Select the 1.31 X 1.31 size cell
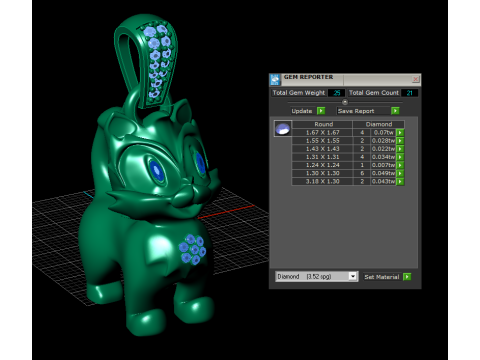Screen dimensions: 480x360 [322, 157]
